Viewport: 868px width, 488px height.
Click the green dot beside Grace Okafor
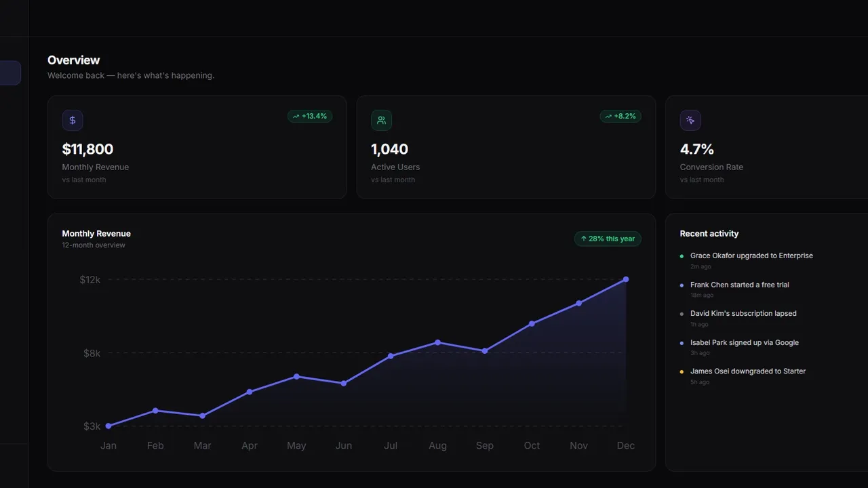(x=682, y=256)
